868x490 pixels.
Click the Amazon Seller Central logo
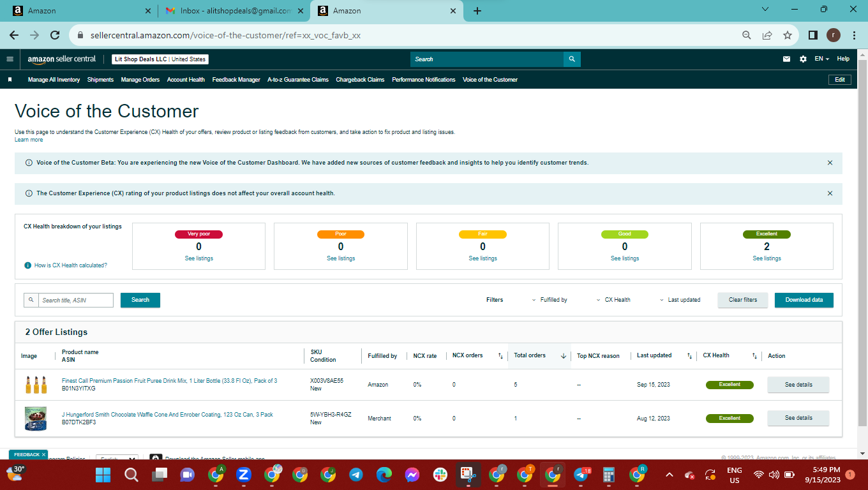[x=61, y=59]
